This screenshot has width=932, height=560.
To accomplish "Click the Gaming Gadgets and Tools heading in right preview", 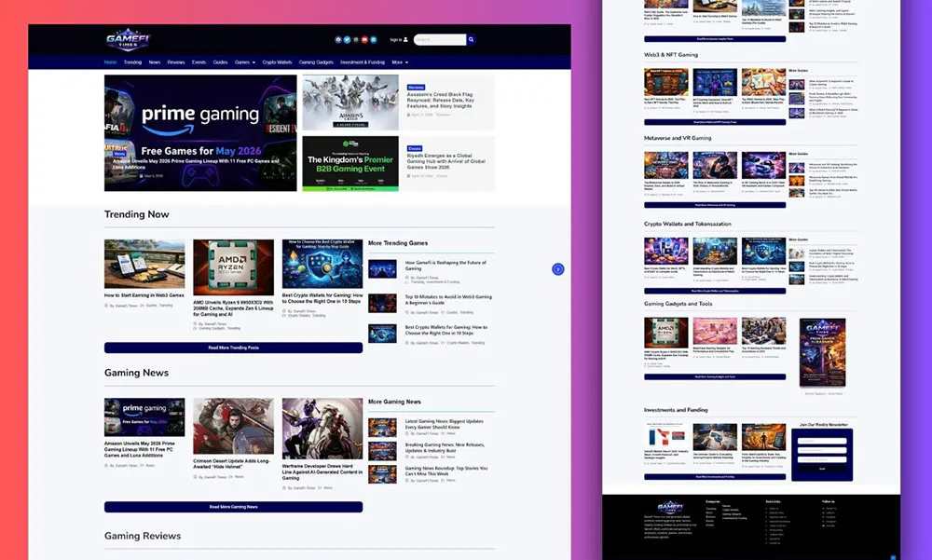I will [678, 304].
